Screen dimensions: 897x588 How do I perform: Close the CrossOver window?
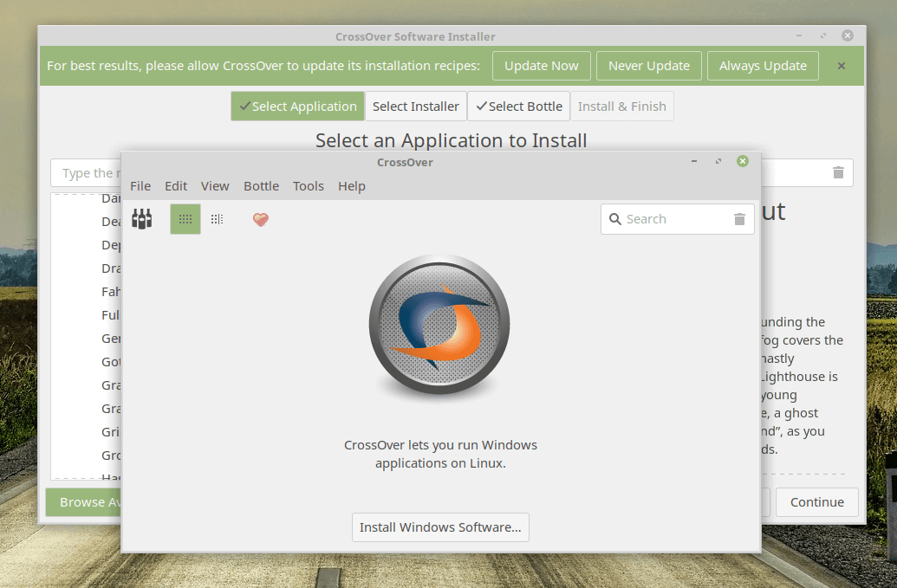click(743, 161)
